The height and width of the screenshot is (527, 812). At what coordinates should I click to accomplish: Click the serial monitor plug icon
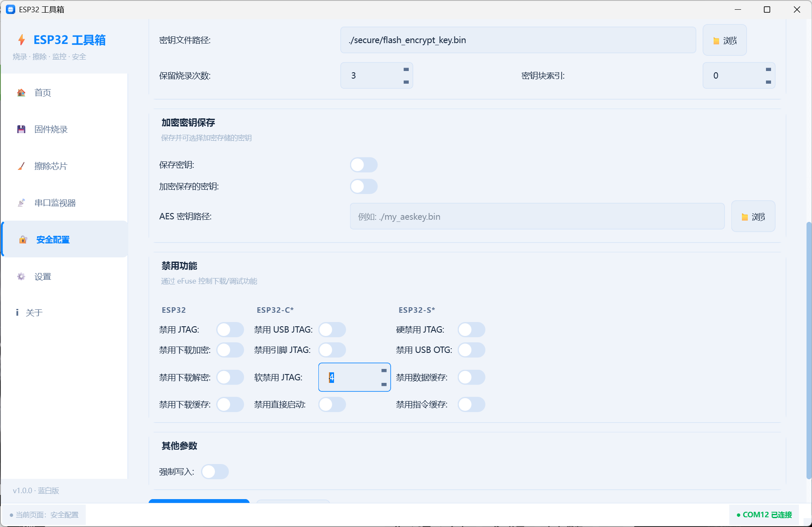coord(21,203)
